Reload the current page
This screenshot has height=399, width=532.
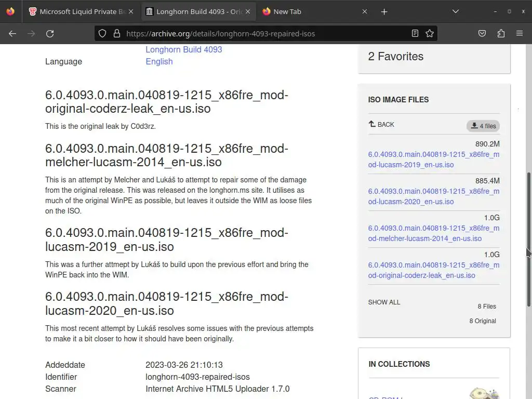50,34
